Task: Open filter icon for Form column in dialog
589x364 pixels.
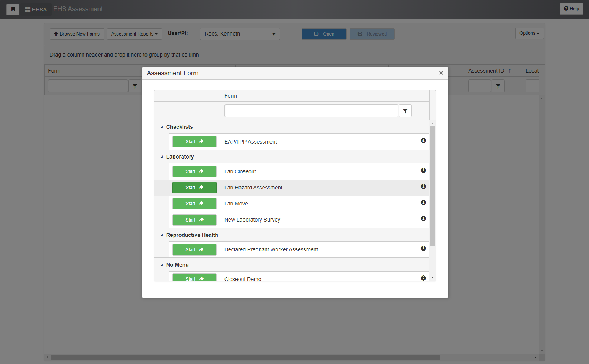Action: click(x=405, y=111)
